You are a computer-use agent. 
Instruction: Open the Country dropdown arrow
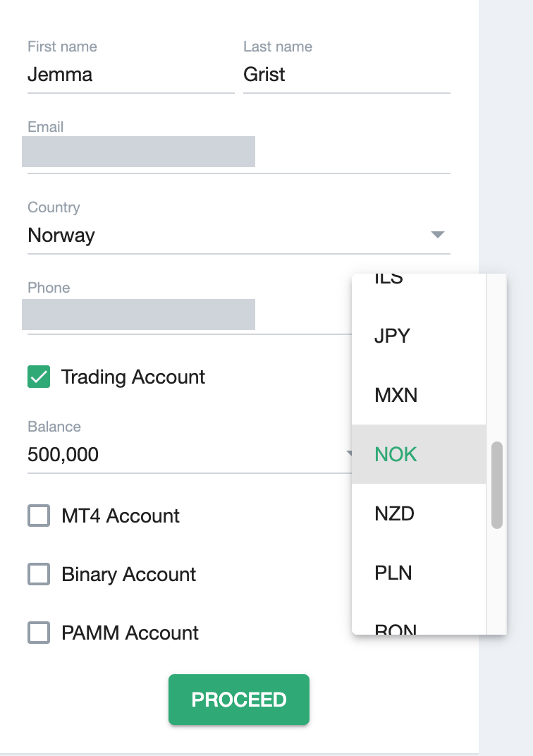[x=436, y=236]
